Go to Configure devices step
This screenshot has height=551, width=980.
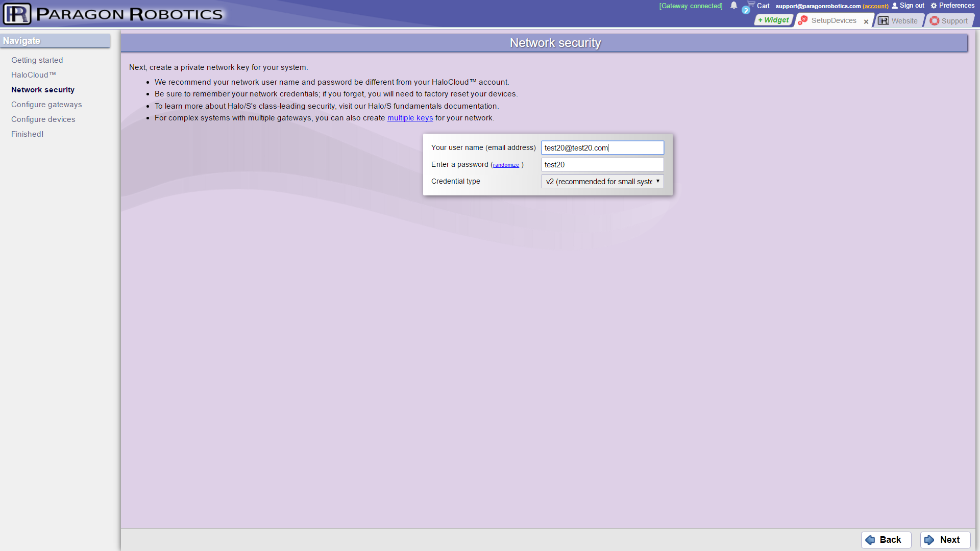(x=43, y=119)
